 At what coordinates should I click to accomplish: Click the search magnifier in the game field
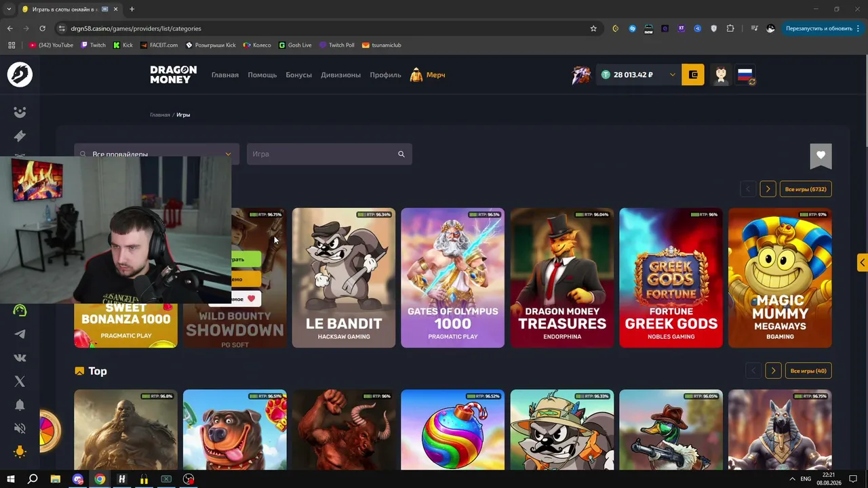point(401,154)
